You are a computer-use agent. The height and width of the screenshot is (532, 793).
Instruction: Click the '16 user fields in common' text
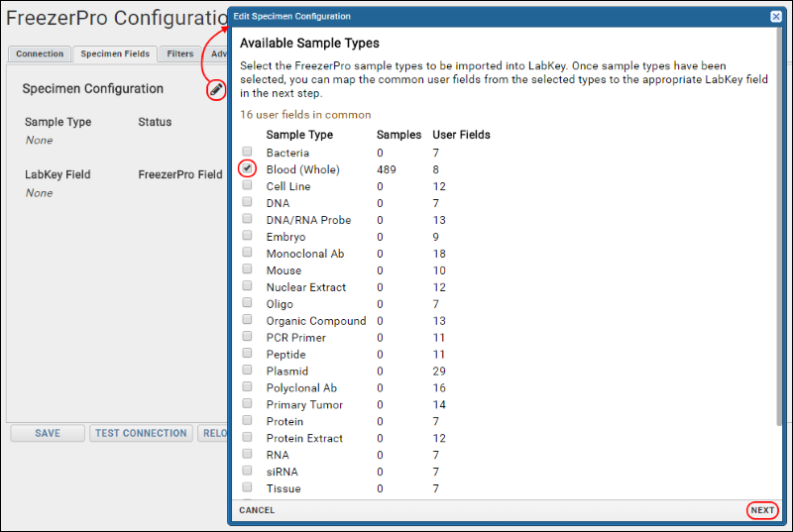[305, 115]
